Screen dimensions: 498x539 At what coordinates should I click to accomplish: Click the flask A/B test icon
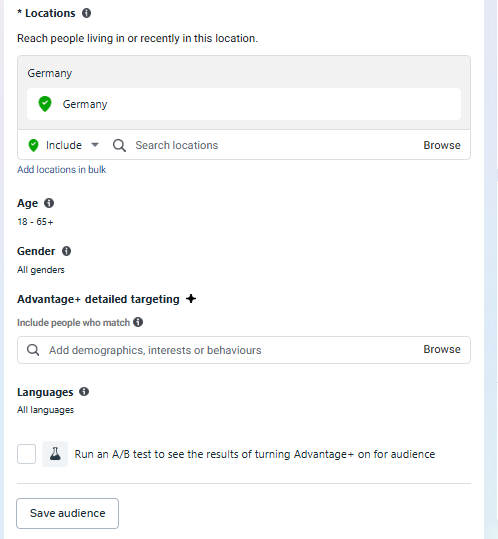click(x=55, y=454)
